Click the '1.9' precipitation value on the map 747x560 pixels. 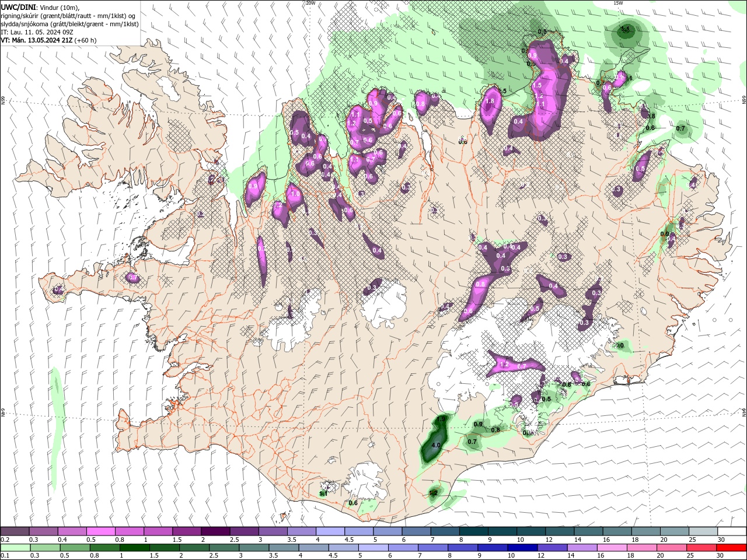coord(441,419)
